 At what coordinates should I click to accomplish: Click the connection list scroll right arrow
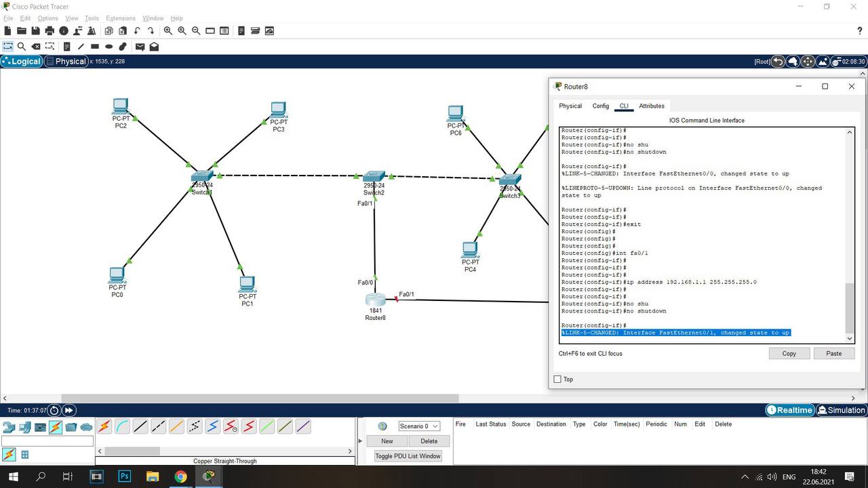coord(350,451)
